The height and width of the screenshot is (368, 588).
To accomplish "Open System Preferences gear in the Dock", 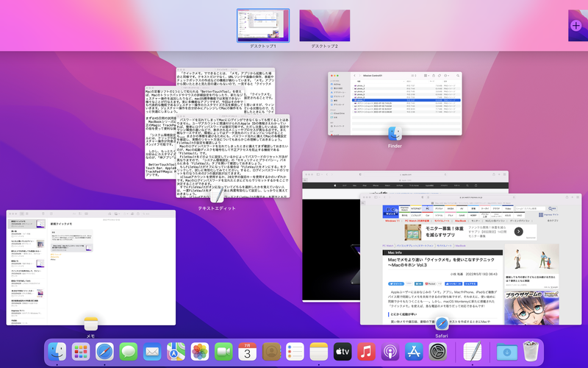I will (438, 352).
